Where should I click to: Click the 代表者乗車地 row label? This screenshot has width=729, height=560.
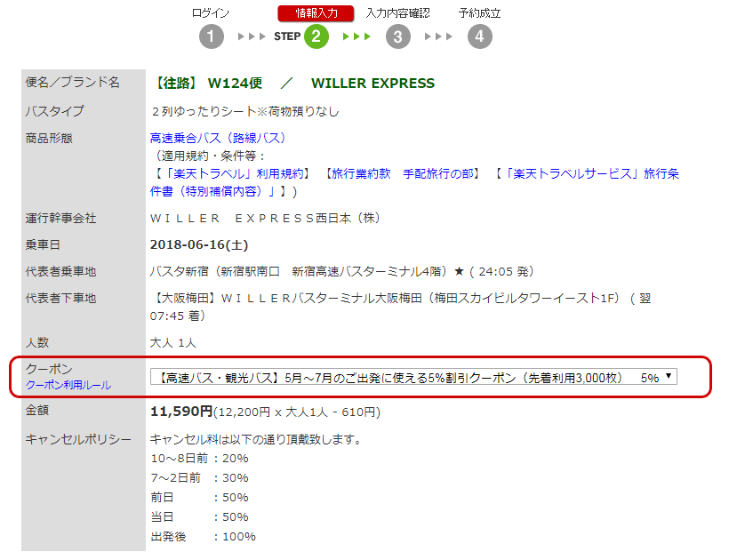pos(60,271)
